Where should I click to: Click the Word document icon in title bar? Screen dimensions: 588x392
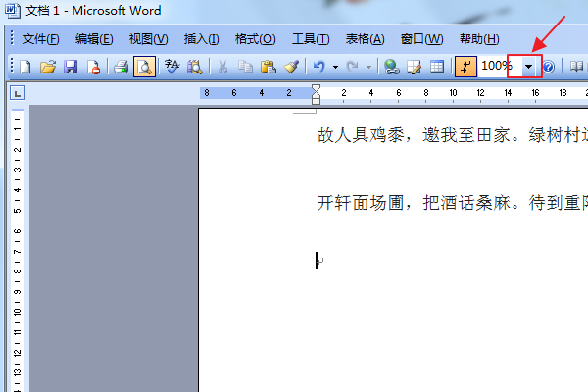[13, 11]
